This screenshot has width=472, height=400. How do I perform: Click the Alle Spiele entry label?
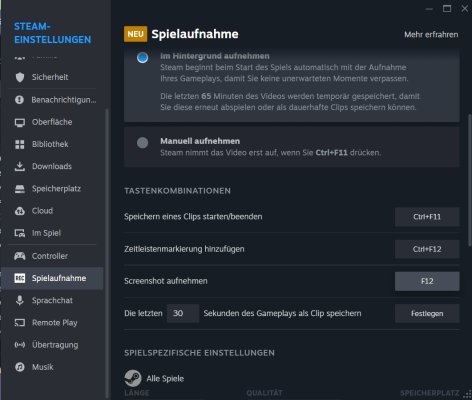[165, 379]
